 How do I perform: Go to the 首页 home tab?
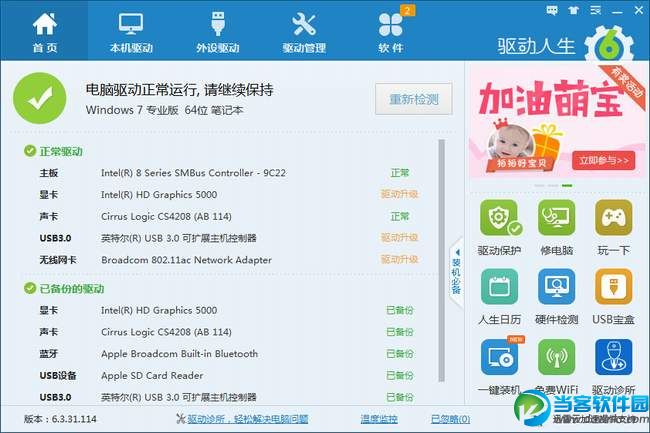[44, 32]
